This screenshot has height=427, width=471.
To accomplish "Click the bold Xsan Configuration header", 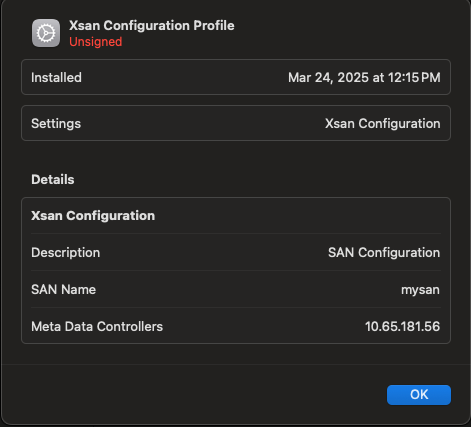I will [x=93, y=216].
